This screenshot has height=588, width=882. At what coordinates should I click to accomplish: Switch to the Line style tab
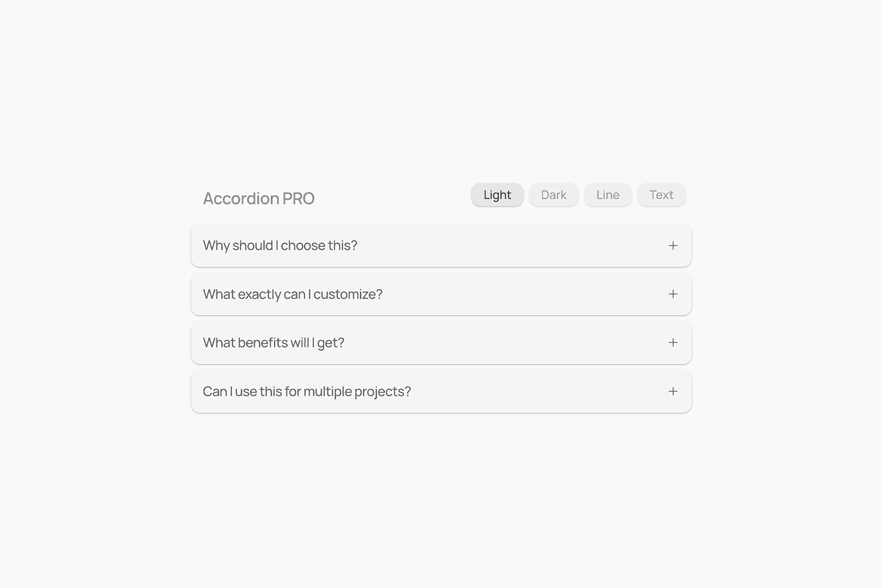point(608,195)
